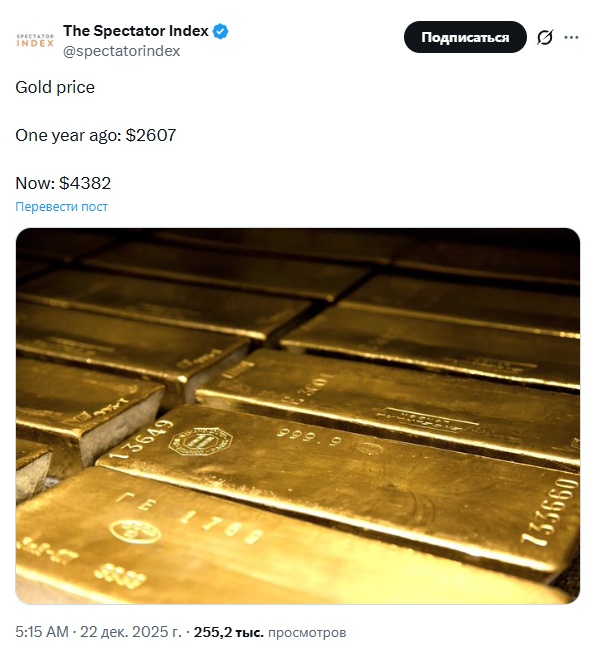Click the 22 дек. 2025 г. date
The image size is (592, 657).
point(131,632)
